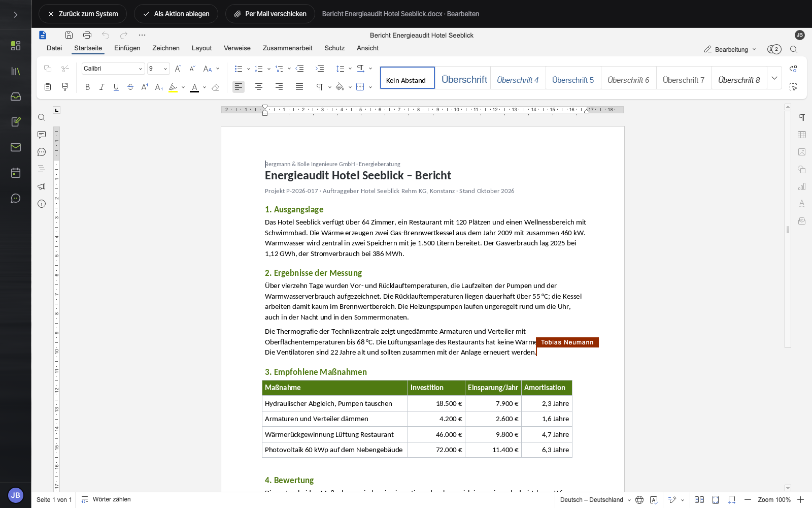Viewport: 812px width, 508px height.
Task: Click the Print icon in the toolbar
Action: [x=87, y=35]
